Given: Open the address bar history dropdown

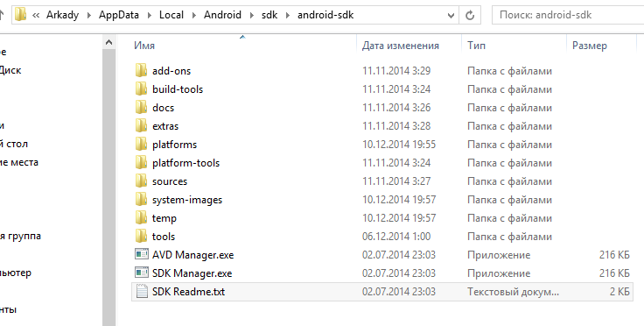Looking at the screenshot, I should [x=451, y=16].
